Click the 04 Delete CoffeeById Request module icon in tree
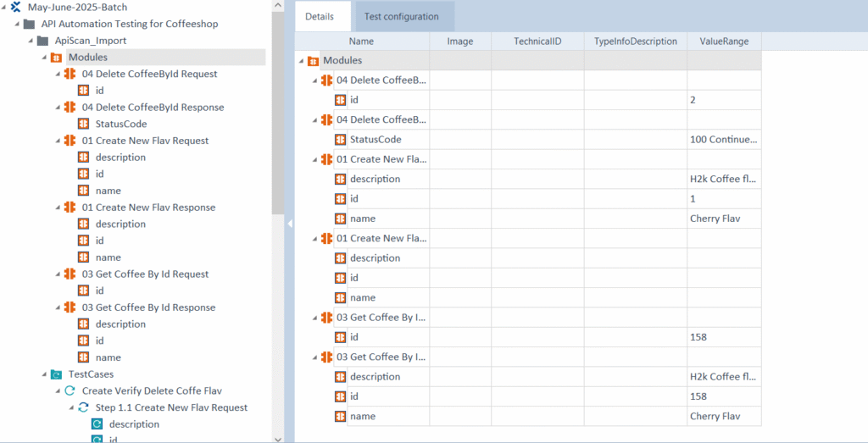The image size is (868, 443). pos(70,74)
